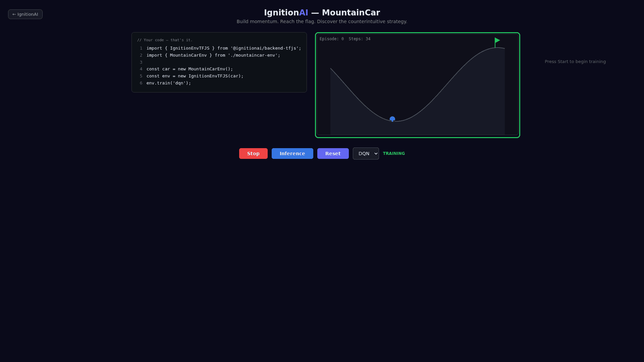
Task: Click code line env.train('dqn')
Action: [x=169, y=83]
